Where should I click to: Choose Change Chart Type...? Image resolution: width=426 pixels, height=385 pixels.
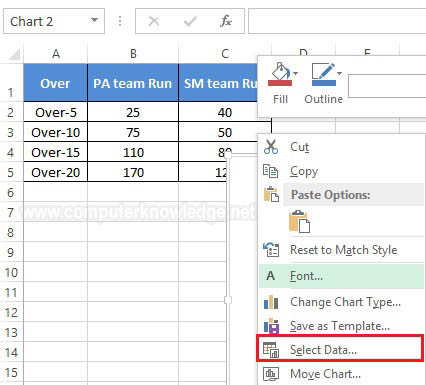(x=341, y=302)
